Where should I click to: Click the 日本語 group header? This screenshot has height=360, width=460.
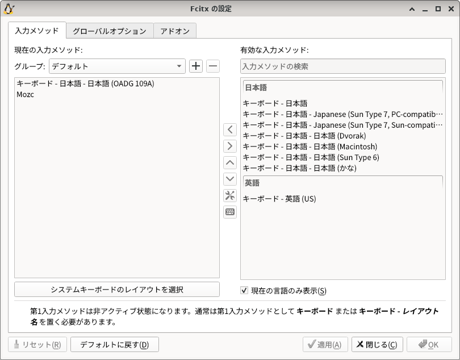click(343, 88)
